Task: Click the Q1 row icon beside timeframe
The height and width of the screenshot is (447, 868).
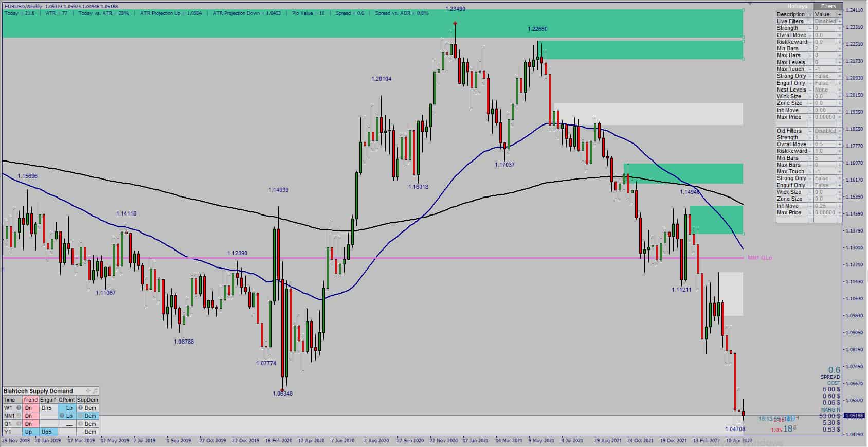Action: [19, 424]
